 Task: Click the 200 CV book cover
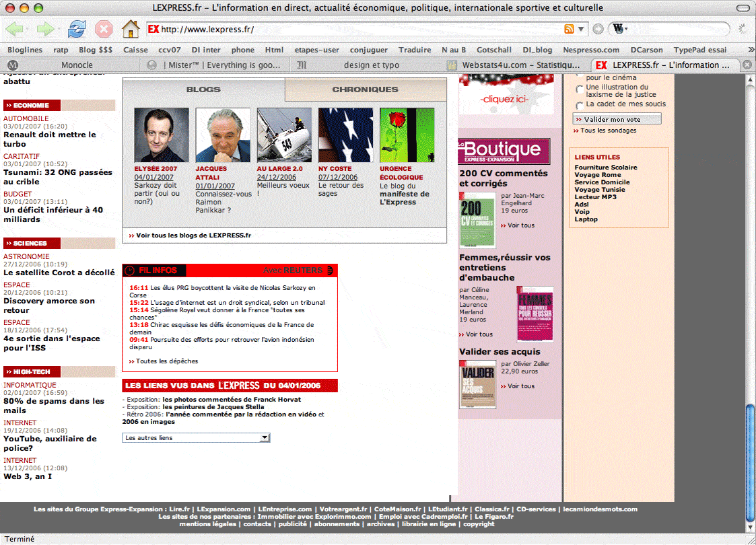click(x=477, y=220)
